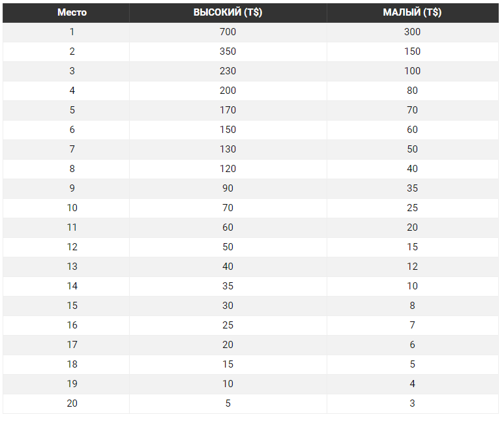Click place number 15 in Место column
Screen dimensions: 504x423
click(72, 306)
